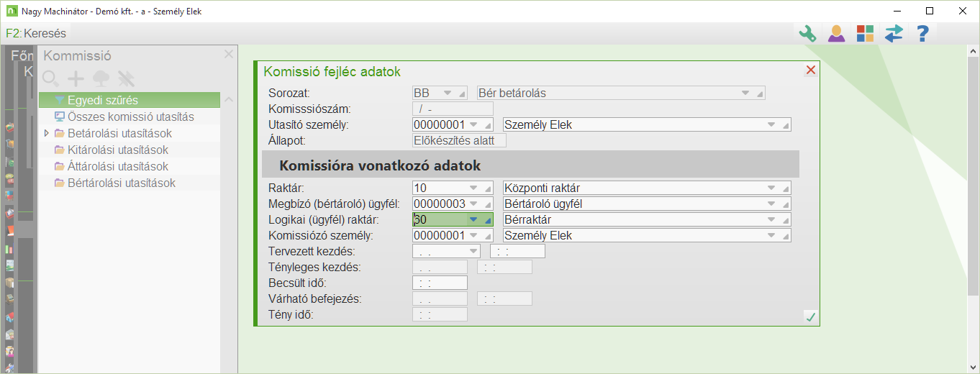
Task: Close the Kommissió side panel
Action: click(229, 54)
